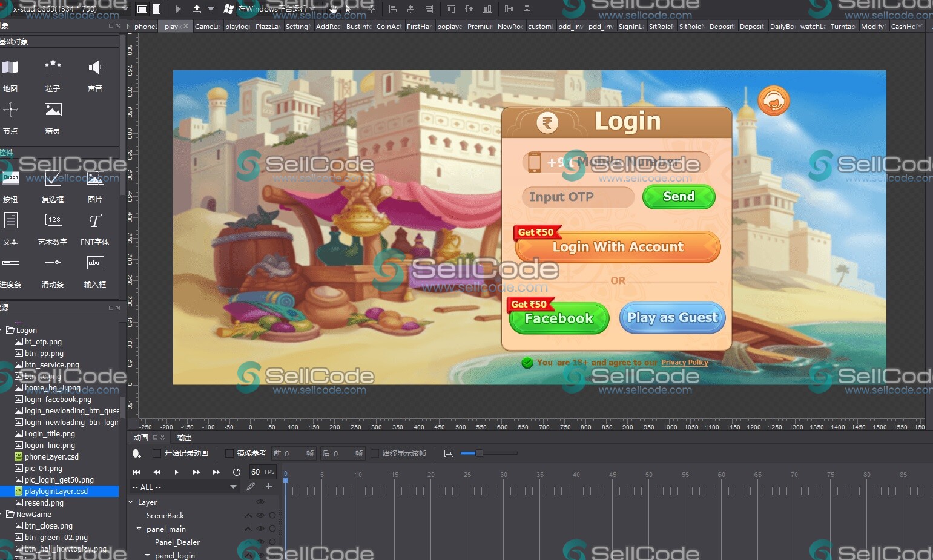Click the publish/upload icon in top toolbar
This screenshot has height=560, width=933.
197,9
